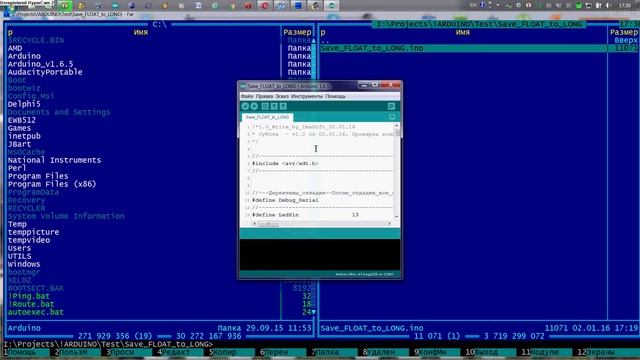Click the New sketch icon in Arduino toolbar
Viewport: 640px width, 360px height.
(265, 106)
